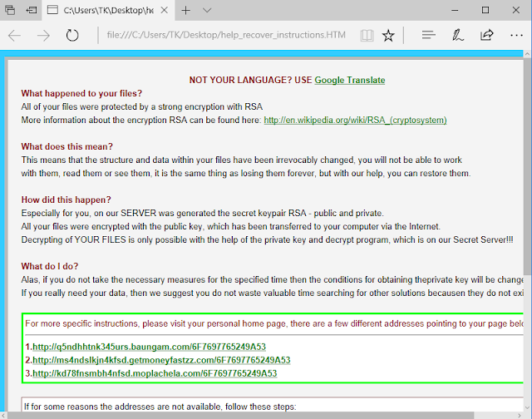Open the tab preview stack icon
Image resolution: width=532 pixels, height=419 pixels.
pos(10,10)
